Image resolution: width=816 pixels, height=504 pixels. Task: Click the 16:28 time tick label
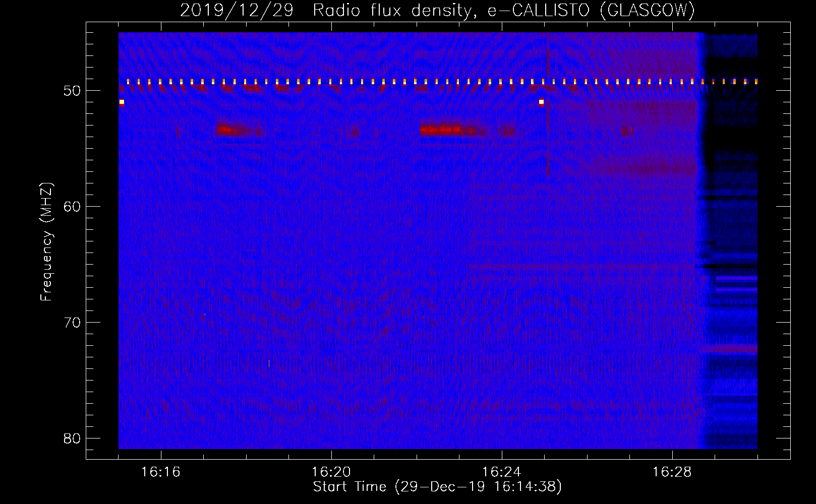672,472
